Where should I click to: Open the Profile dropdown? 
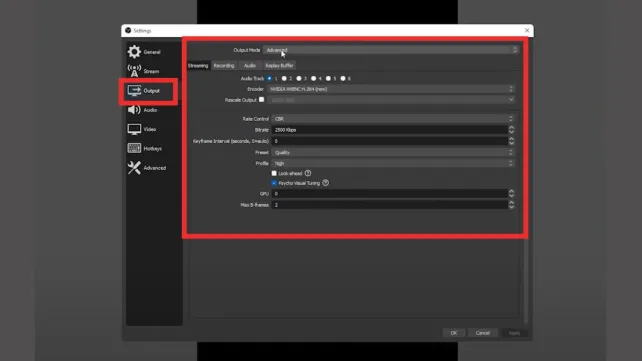point(393,163)
